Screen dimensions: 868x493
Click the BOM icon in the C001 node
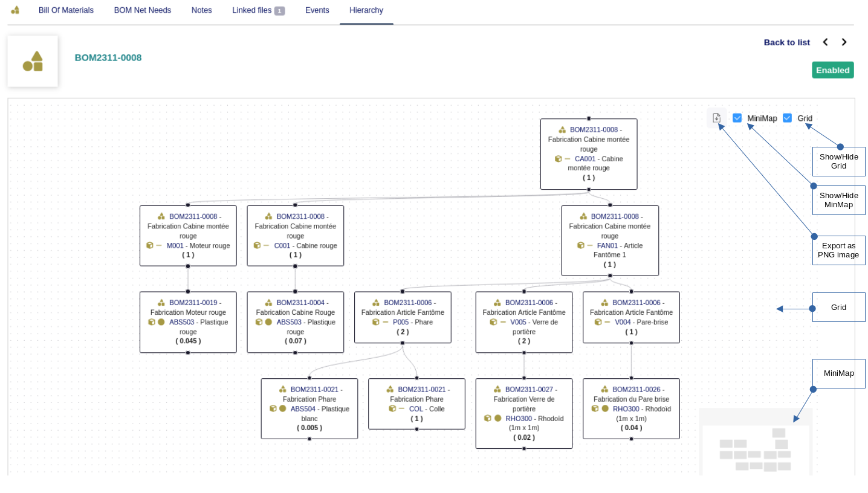click(269, 216)
